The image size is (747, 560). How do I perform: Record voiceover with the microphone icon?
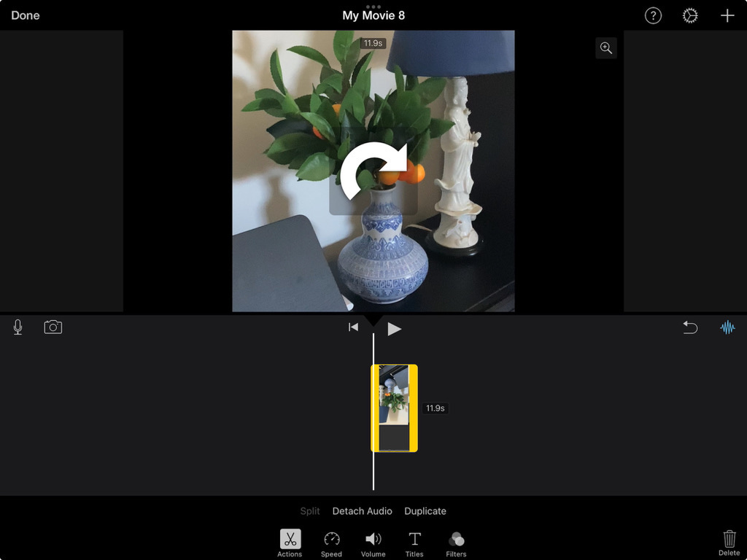(x=18, y=327)
